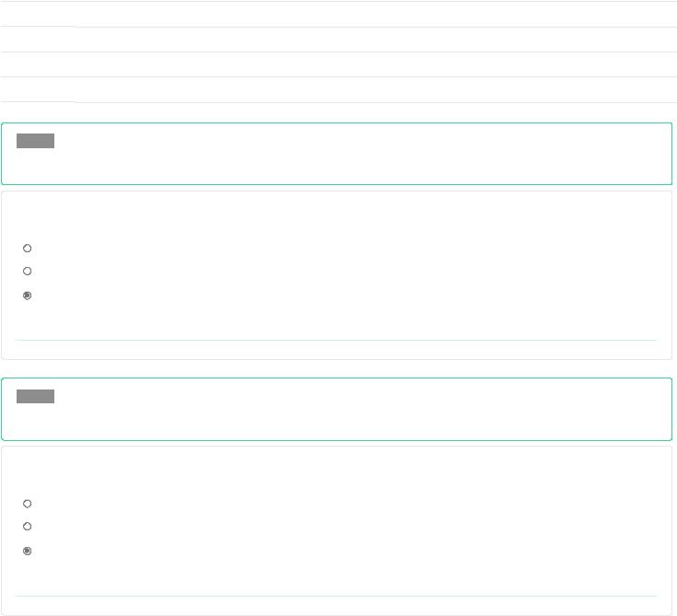The height and width of the screenshot is (616, 677).
Task: Click the selected third radio in upper card
Action: coord(28,296)
